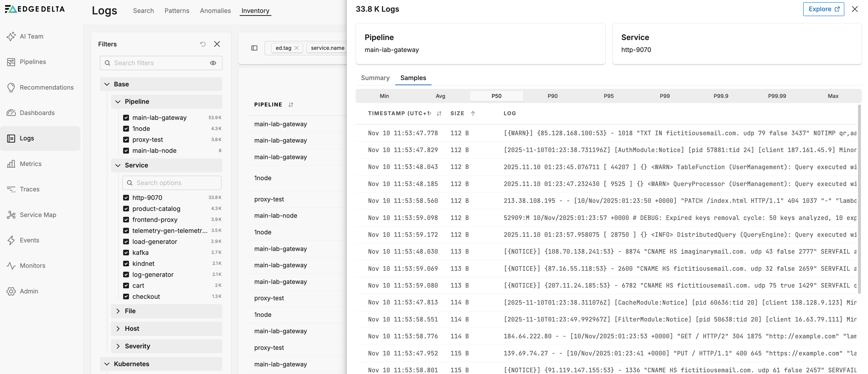Uncheck the kafka service filter
The image size is (868, 374).
click(126, 252)
